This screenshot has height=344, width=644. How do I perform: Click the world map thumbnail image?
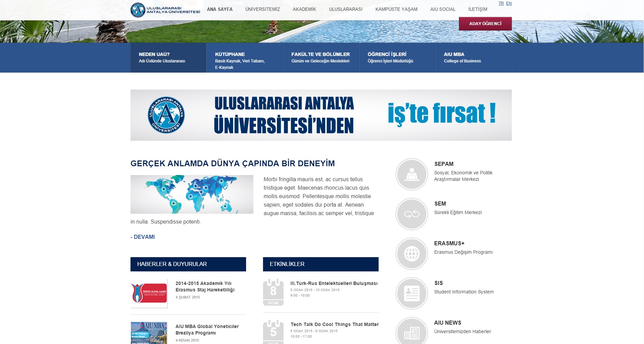pyautogui.click(x=192, y=194)
